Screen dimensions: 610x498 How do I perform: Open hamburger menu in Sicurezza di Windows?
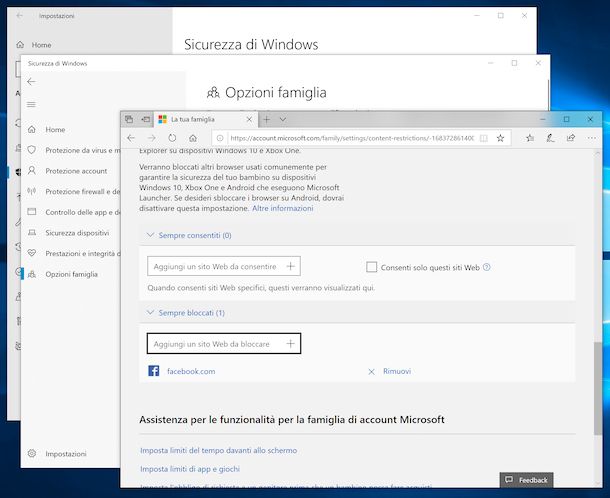tap(32, 104)
